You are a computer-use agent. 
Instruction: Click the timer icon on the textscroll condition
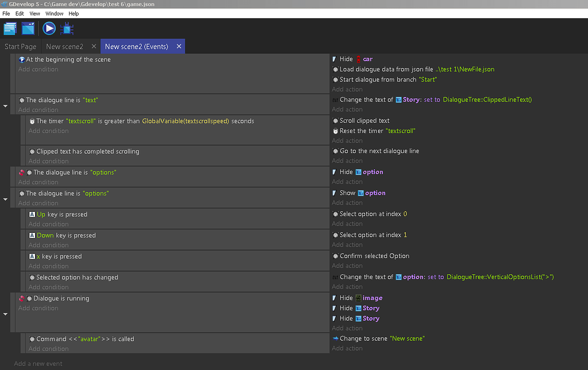click(x=32, y=121)
